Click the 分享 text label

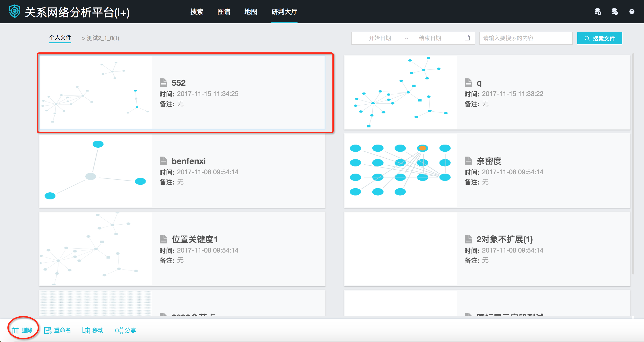coord(131,330)
